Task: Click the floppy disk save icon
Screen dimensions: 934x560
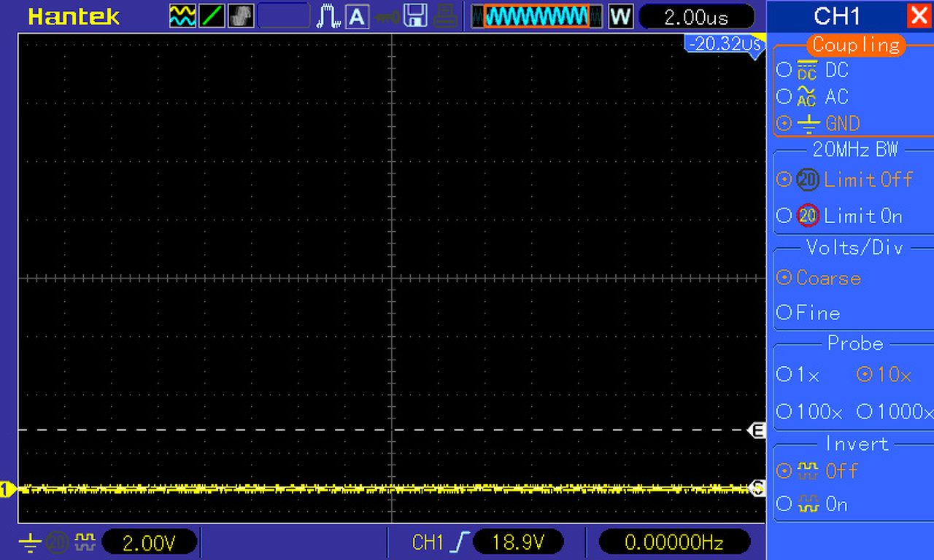Action: [x=415, y=16]
